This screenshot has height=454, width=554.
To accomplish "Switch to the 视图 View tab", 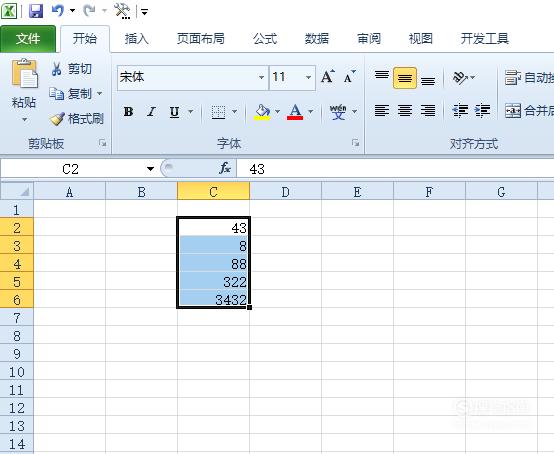I will pyautogui.click(x=421, y=39).
